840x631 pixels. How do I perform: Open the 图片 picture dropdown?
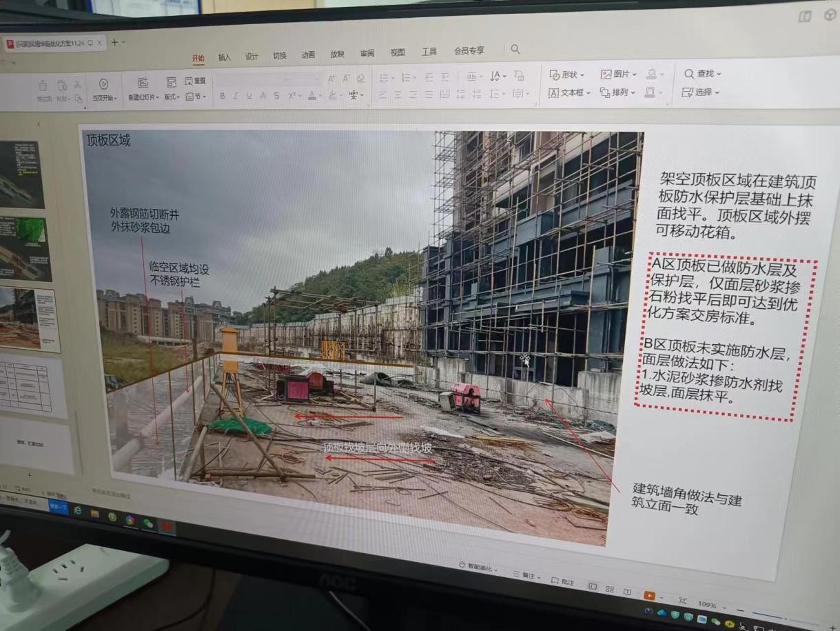click(618, 74)
